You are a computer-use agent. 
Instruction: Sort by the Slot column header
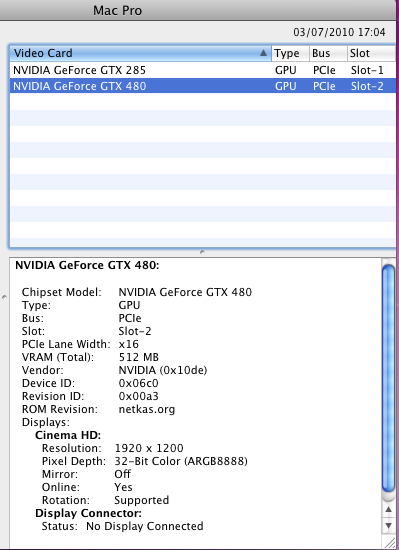pos(372,53)
